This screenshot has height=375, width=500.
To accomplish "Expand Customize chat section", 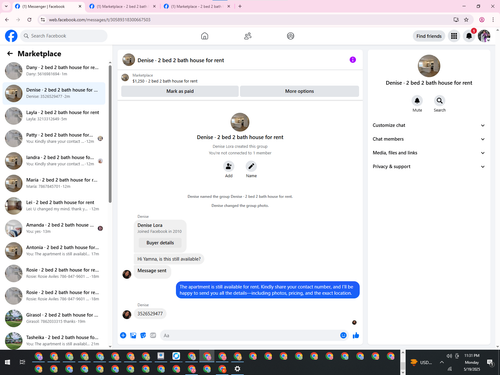I will tap(429, 125).
